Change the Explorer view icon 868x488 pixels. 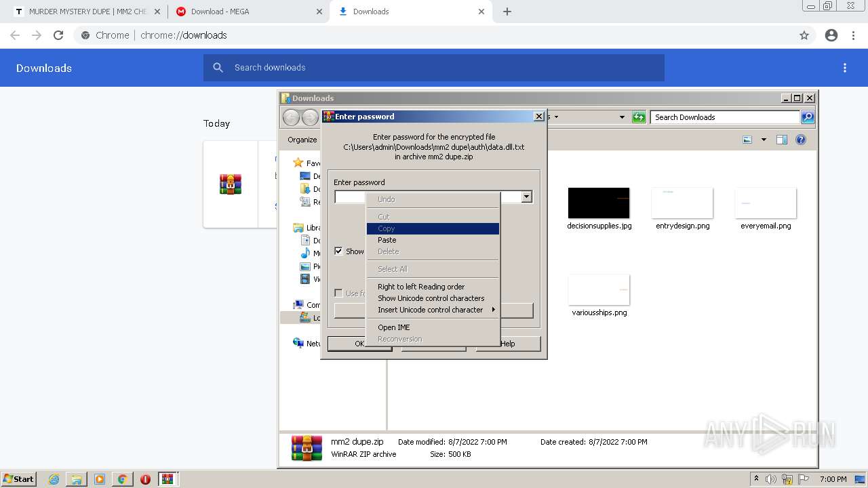[747, 140]
